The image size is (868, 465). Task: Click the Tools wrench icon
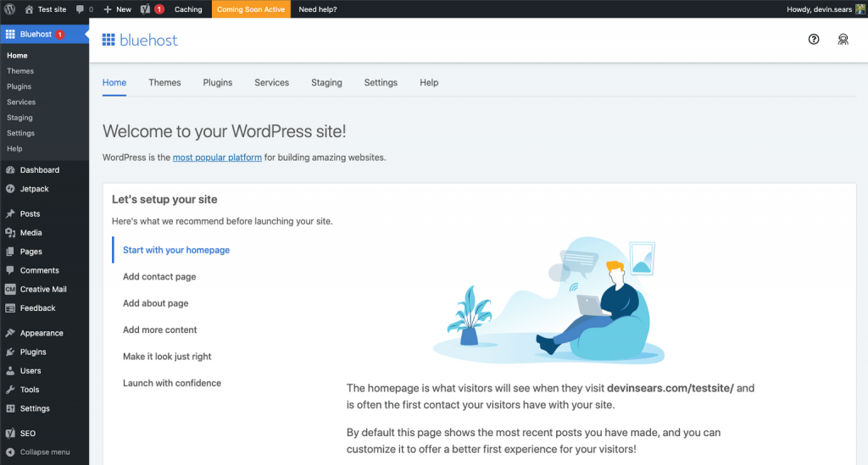click(10, 390)
